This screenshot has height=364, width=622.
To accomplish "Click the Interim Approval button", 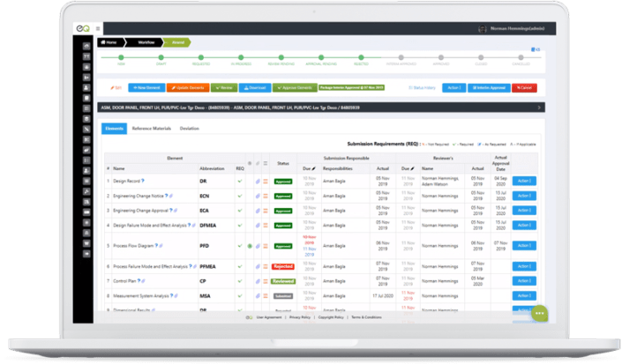I will pyautogui.click(x=489, y=87).
